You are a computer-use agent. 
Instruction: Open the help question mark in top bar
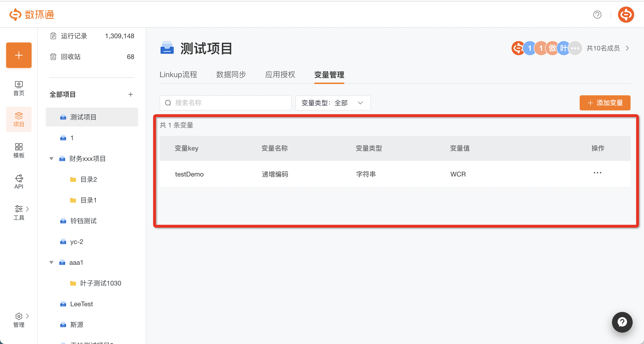[598, 15]
